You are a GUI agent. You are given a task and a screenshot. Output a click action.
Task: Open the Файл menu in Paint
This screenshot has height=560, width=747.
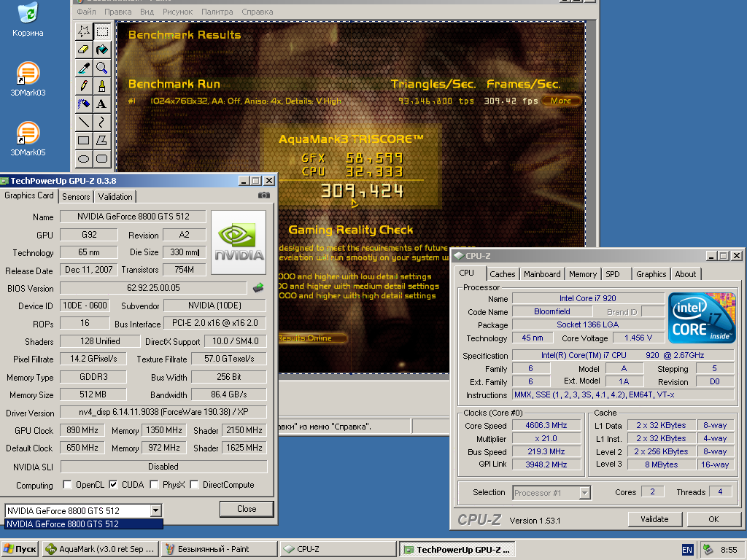point(86,12)
